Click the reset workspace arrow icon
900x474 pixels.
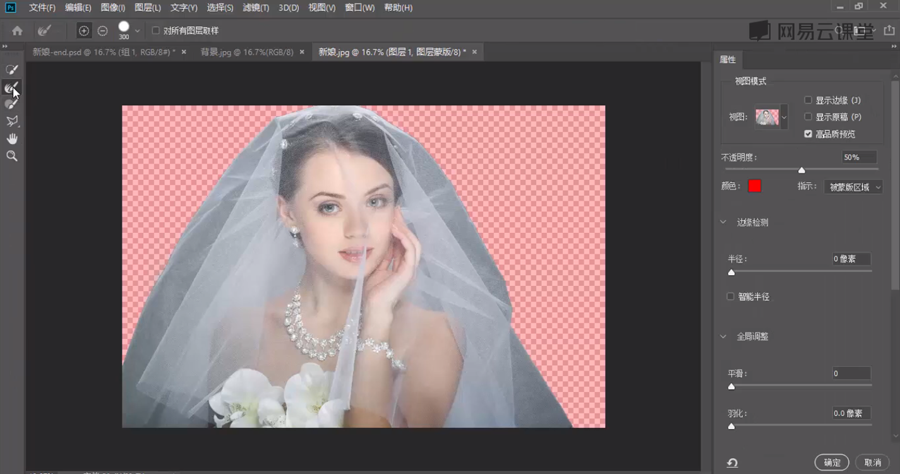point(732,462)
